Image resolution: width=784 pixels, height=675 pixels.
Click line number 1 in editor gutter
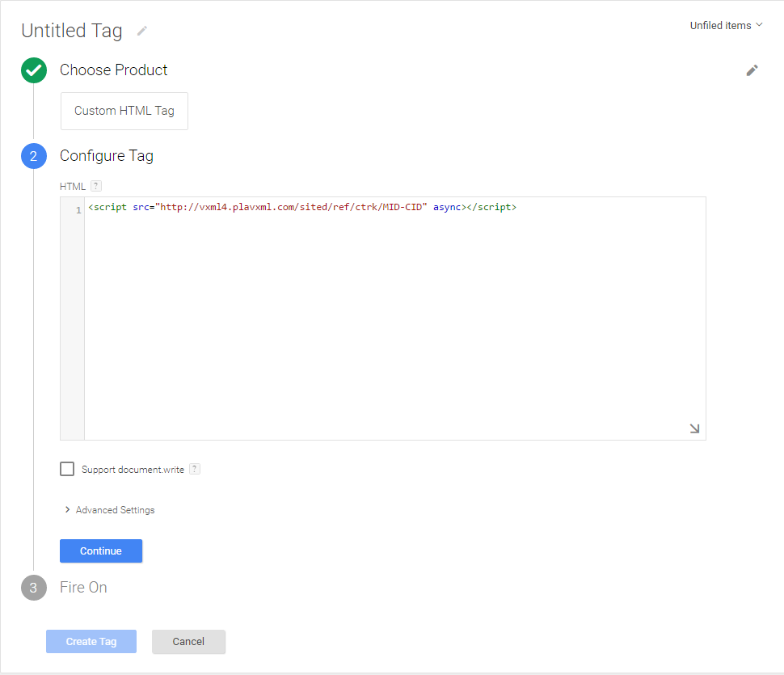coord(78,210)
